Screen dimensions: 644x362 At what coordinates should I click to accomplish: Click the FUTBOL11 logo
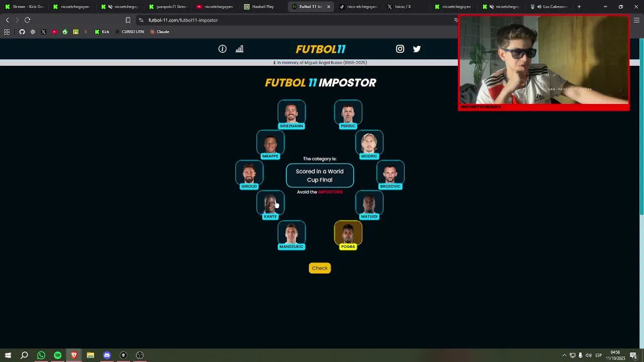[320, 49]
